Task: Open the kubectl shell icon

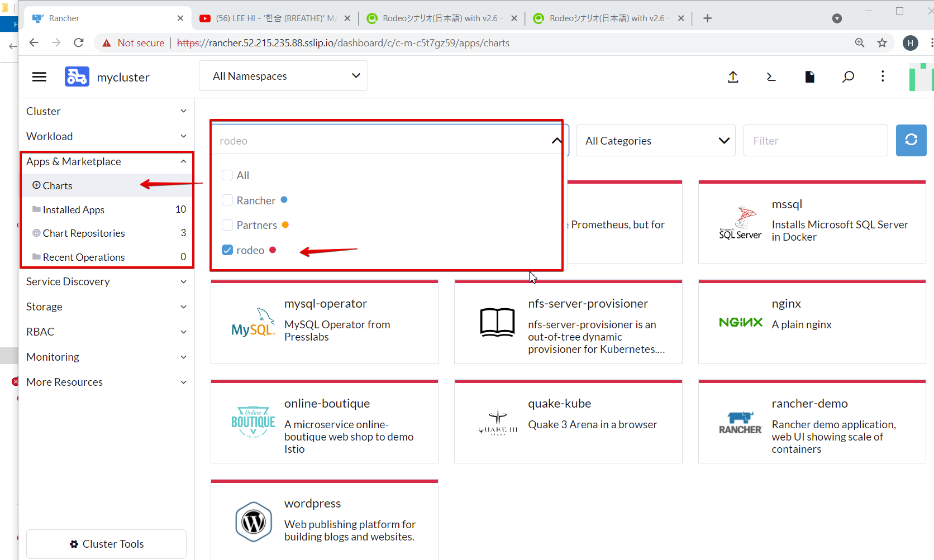Action: 771,77
